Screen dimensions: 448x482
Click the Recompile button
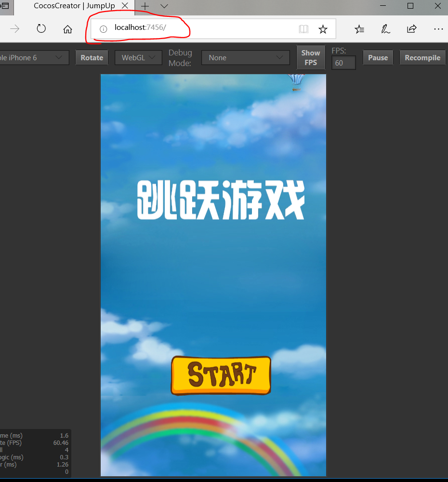click(x=422, y=58)
